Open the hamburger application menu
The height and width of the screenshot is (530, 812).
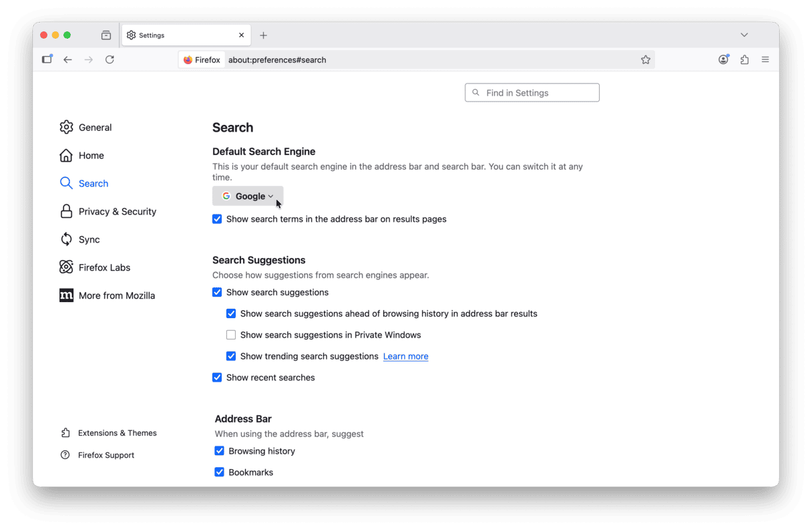(x=765, y=59)
